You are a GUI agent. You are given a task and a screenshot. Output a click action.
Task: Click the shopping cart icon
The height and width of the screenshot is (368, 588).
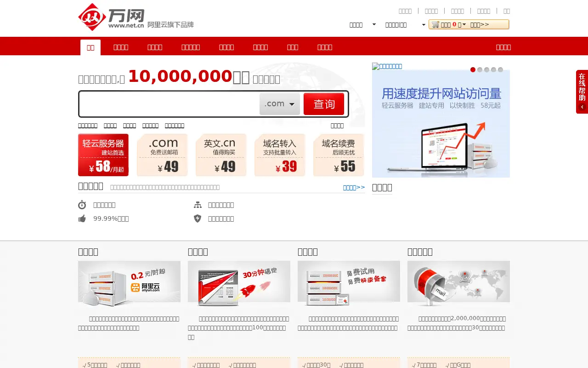[435, 24]
